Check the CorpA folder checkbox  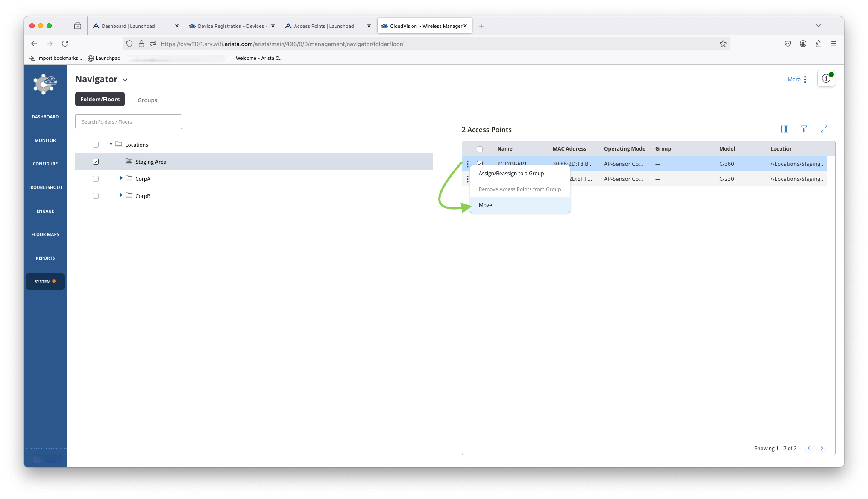click(x=96, y=179)
